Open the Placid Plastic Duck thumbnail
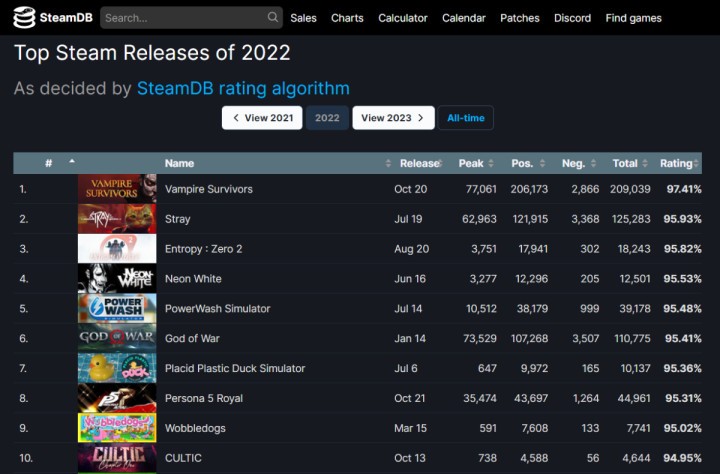 pyautogui.click(x=117, y=368)
